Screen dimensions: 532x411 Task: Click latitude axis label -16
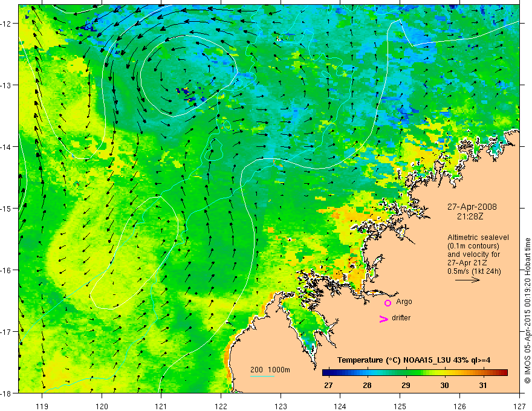click(x=6, y=270)
